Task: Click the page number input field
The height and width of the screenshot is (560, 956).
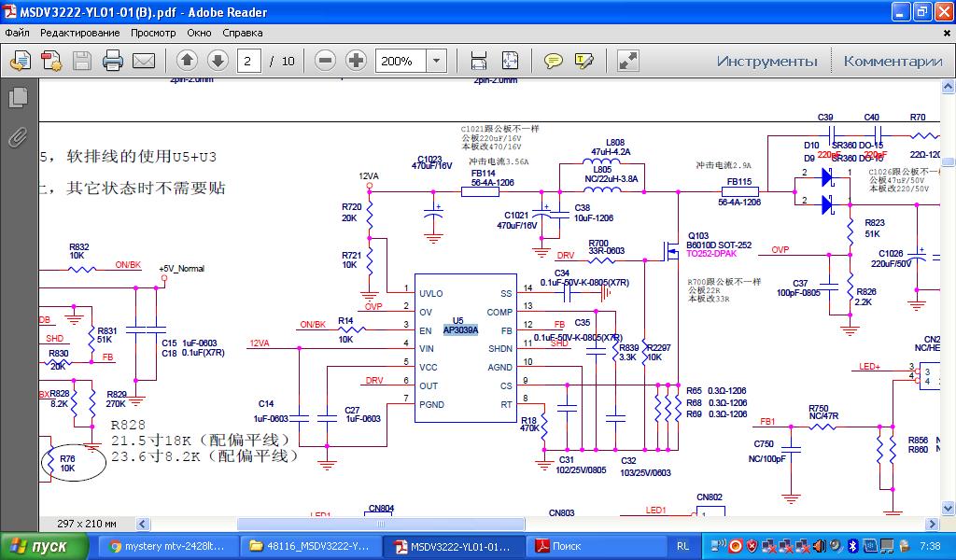Action: tap(249, 61)
